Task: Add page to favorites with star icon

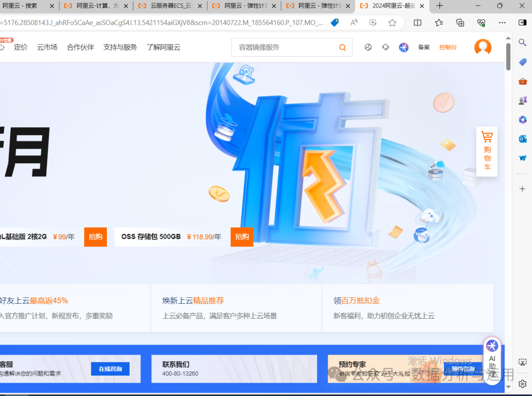Action: pyautogui.click(x=392, y=23)
